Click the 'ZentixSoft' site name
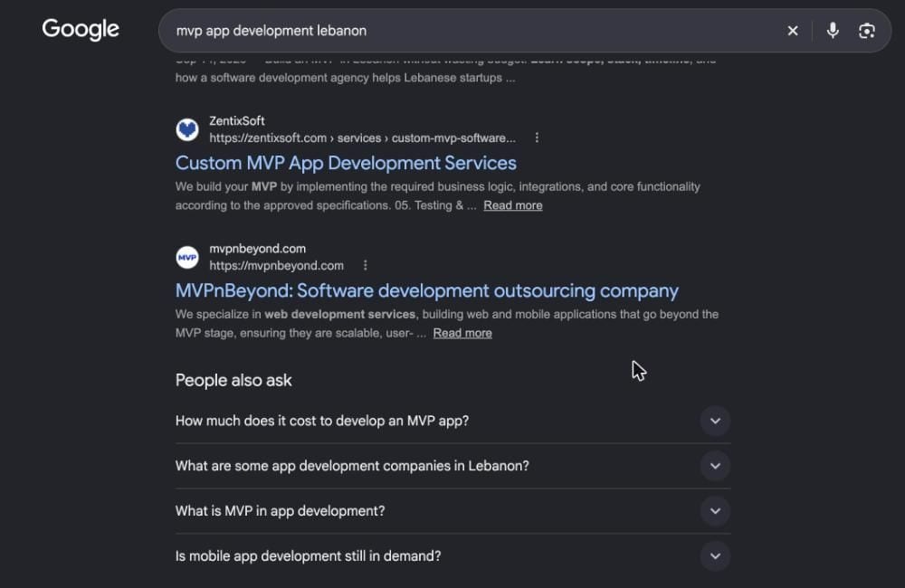This screenshot has height=588, width=905. tap(236, 121)
